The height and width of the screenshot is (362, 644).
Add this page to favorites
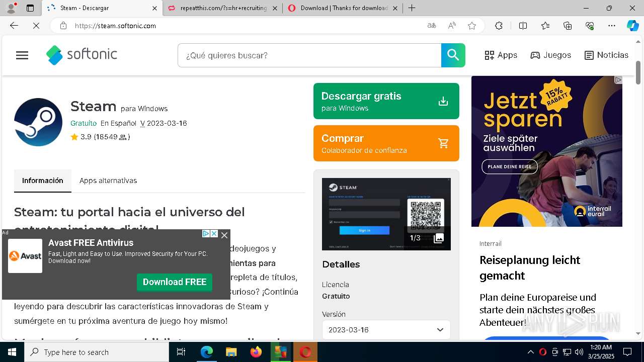(x=472, y=26)
